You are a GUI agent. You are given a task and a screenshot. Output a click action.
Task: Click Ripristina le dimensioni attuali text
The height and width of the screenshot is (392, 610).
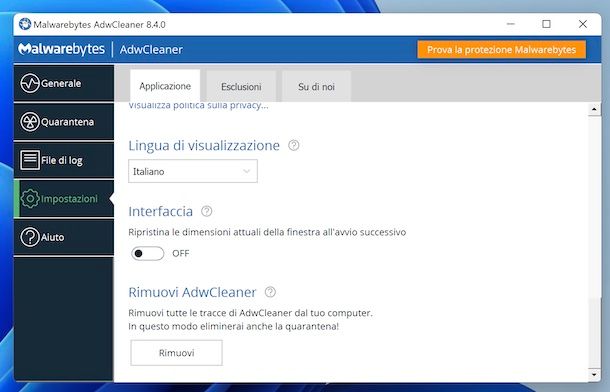[267, 232]
